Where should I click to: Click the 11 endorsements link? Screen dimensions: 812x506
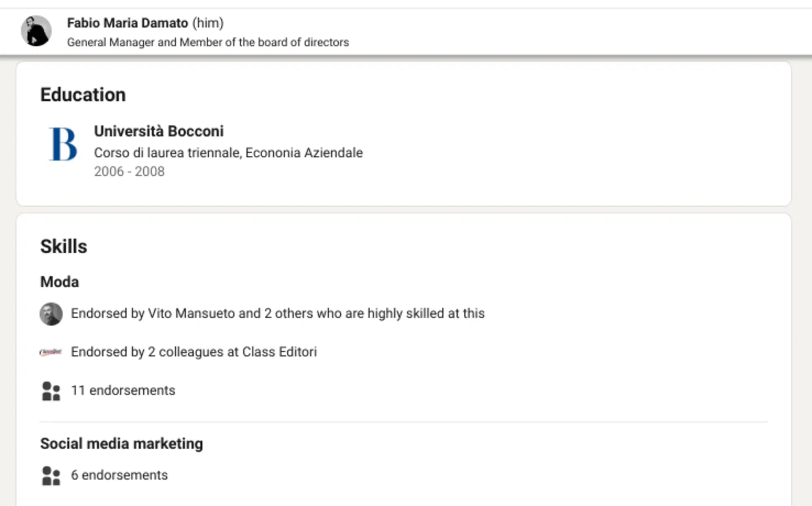pos(123,390)
